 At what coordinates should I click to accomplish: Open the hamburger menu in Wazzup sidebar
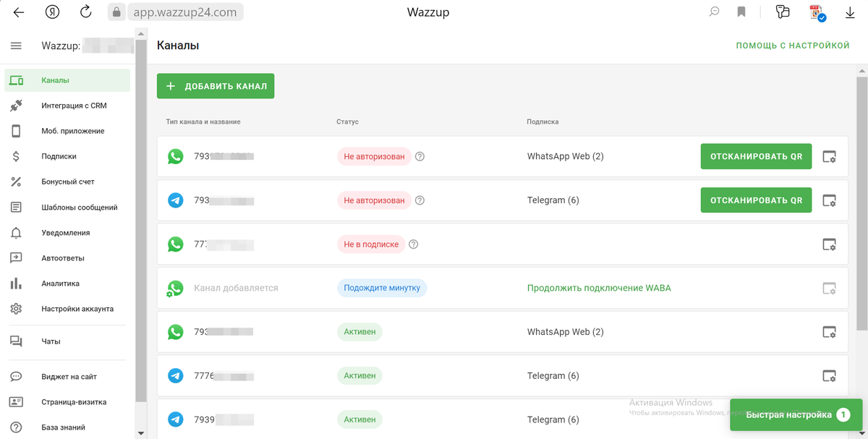(x=16, y=46)
